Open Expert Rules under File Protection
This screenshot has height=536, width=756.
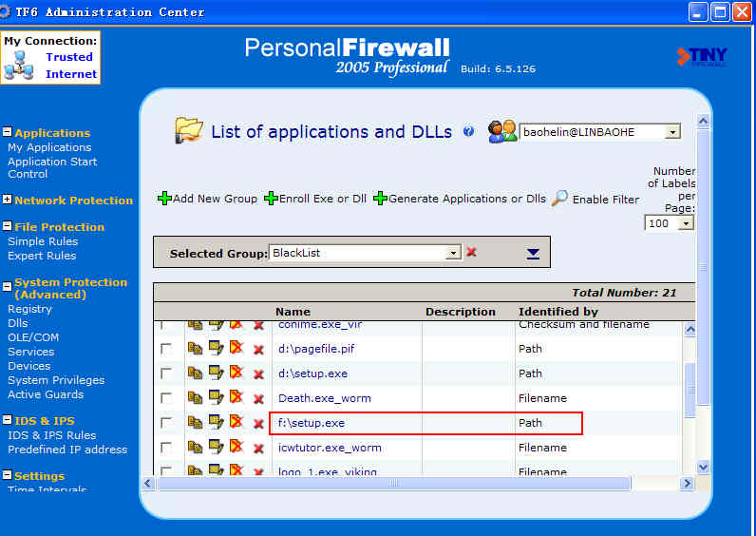click(x=42, y=256)
